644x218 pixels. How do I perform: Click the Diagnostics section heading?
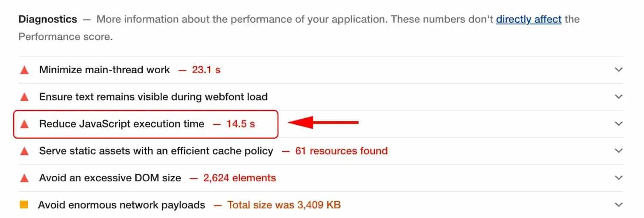48,20
